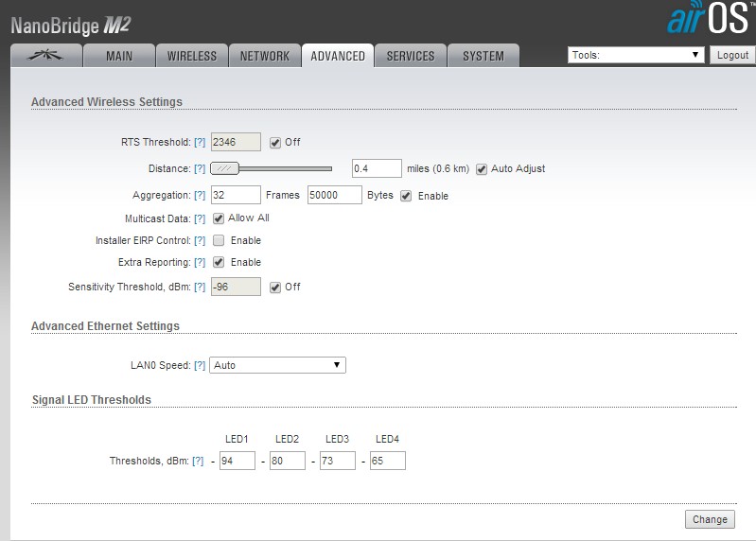Click the RTS Threshold value field

tap(236, 142)
